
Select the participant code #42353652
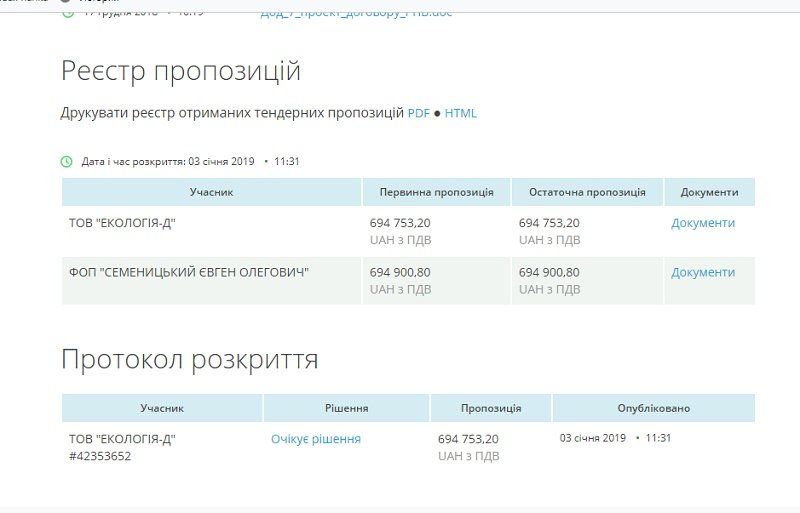(x=100, y=456)
